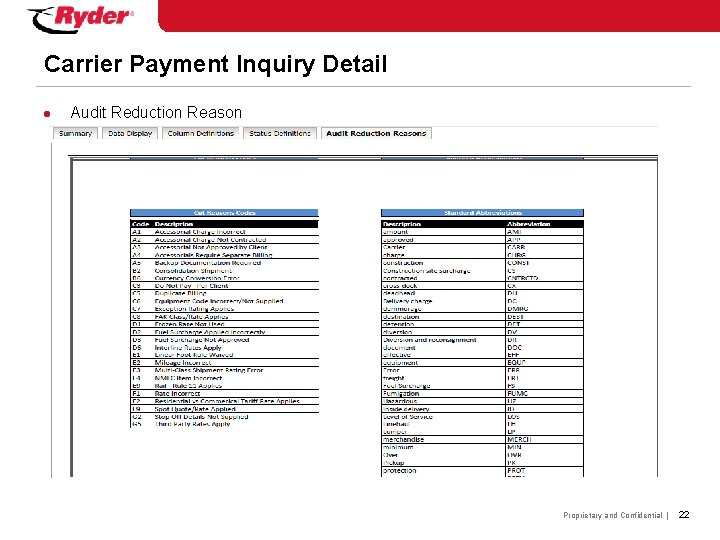Click the Code column header
The width and height of the screenshot is (720, 540).
pos(140,224)
